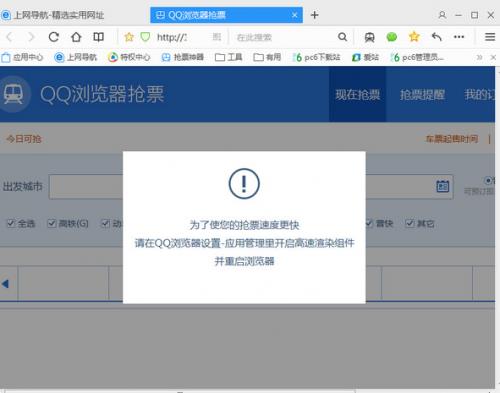Open the 抢票神器 bookmark
500x393 pixels.
[x=183, y=57]
